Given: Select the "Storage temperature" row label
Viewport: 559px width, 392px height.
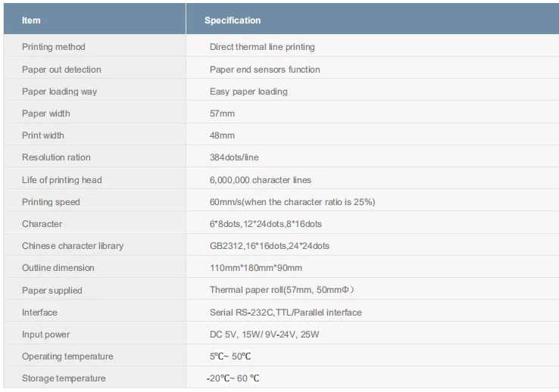Looking at the screenshot, I should click(64, 378).
